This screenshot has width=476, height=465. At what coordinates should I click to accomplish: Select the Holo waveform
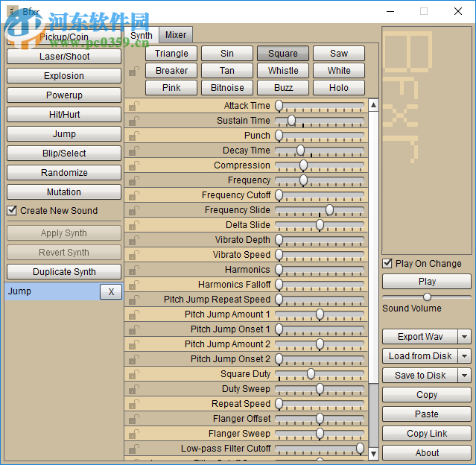339,88
